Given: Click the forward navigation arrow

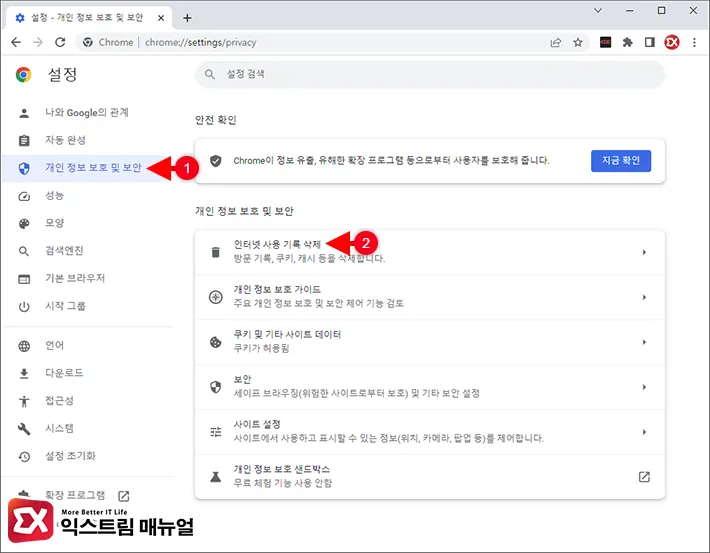Looking at the screenshot, I should [x=38, y=43].
